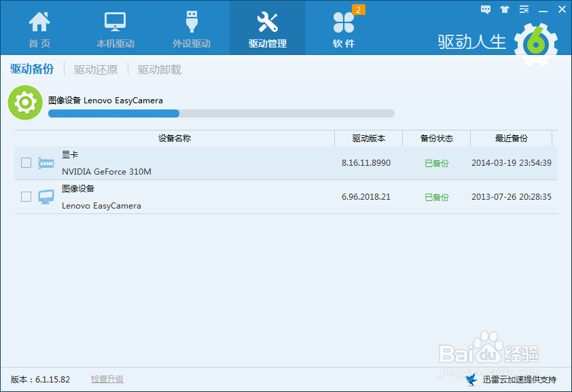
Task: Click the 检查升级 link
Action: (107, 379)
